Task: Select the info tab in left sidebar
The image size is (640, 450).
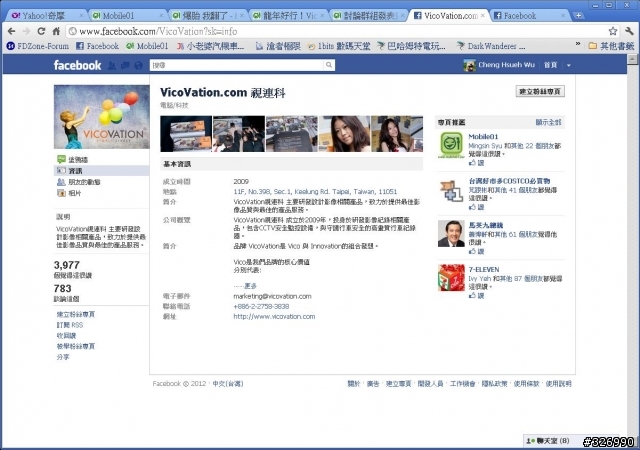Action: click(102, 171)
